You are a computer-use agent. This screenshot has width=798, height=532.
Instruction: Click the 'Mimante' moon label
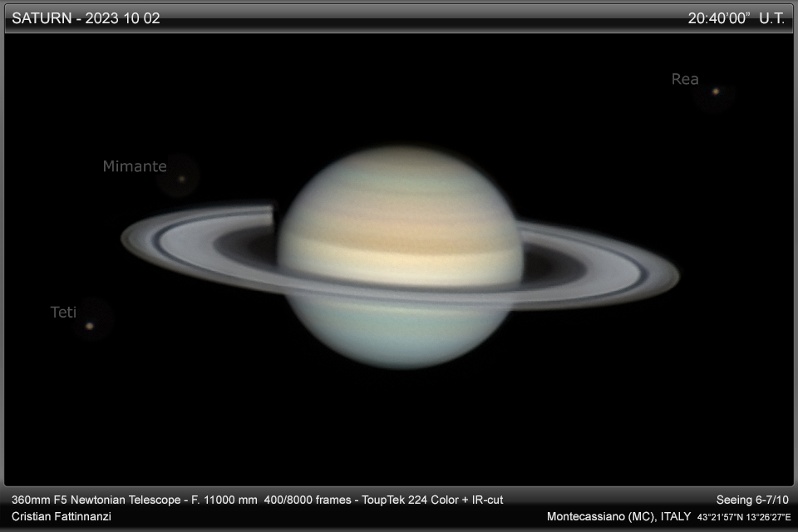click(135, 166)
